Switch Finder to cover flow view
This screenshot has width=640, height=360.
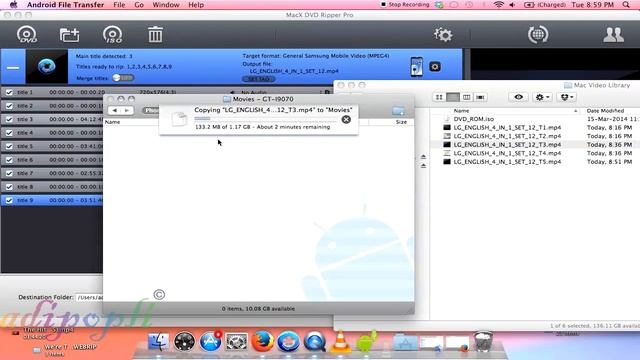coord(480,97)
